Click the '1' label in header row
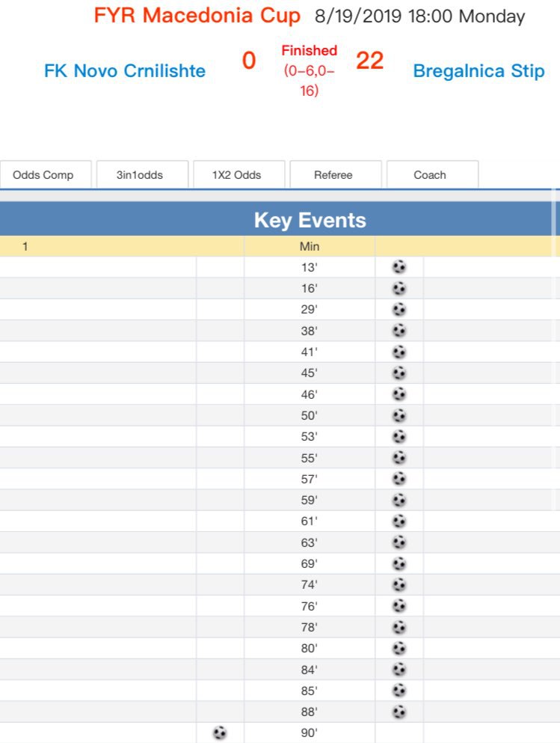 coord(25,246)
